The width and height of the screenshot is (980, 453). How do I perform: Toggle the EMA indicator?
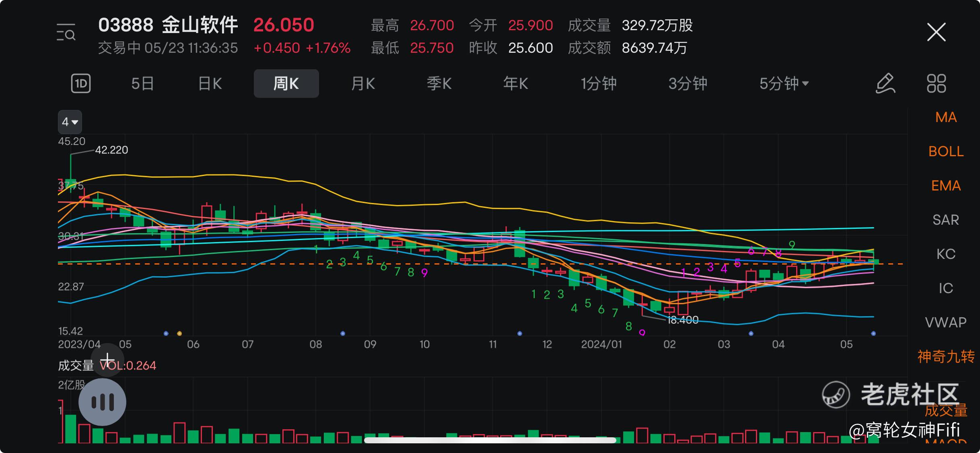point(946,186)
